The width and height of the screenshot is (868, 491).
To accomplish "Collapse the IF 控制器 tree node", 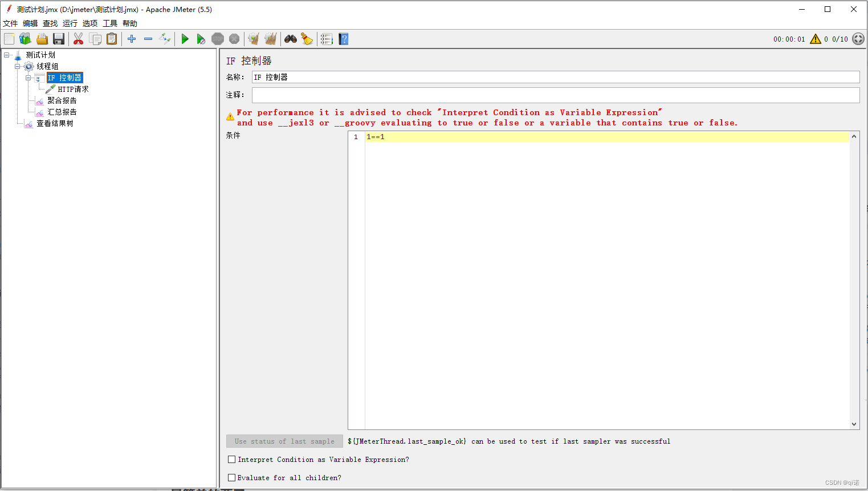I will coord(28,78).
